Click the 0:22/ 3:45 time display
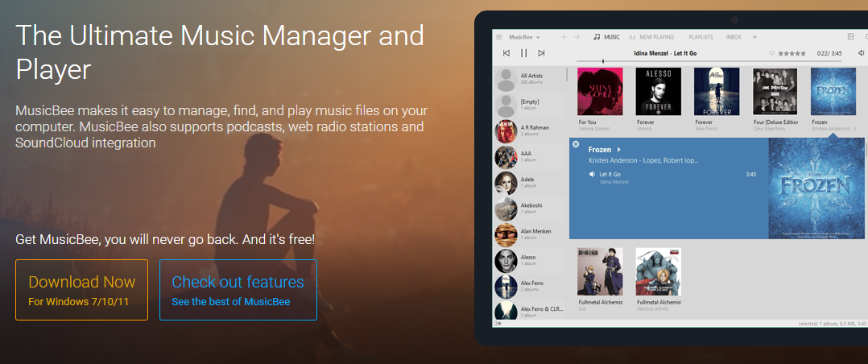 (829, 53)
